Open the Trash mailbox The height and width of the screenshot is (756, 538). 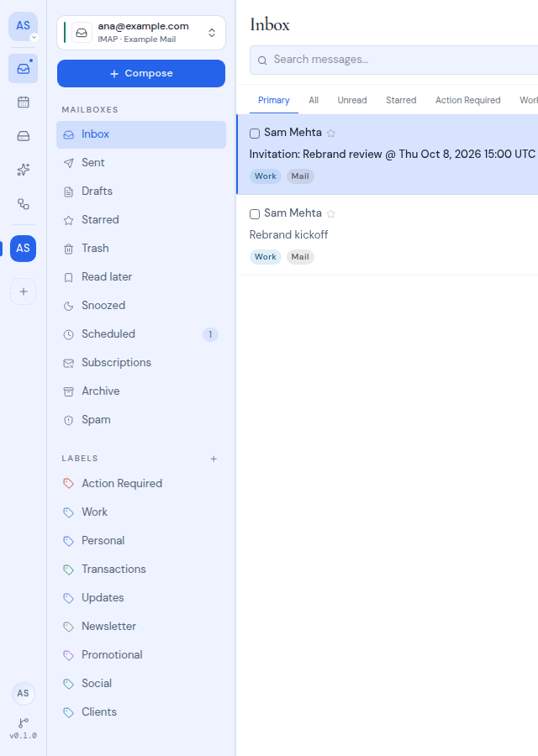pyautogui.click(x=141, y=249)
